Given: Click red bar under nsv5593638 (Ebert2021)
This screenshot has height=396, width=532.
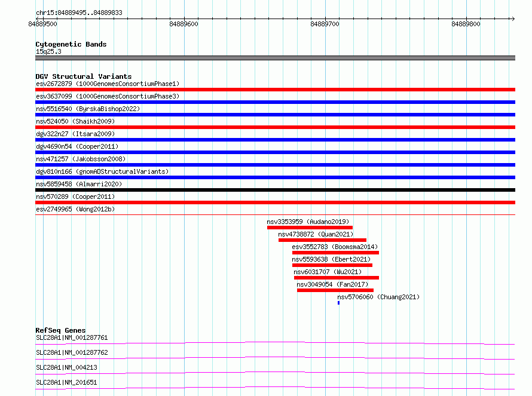Looking at the screenshot, I should [332, 265].
